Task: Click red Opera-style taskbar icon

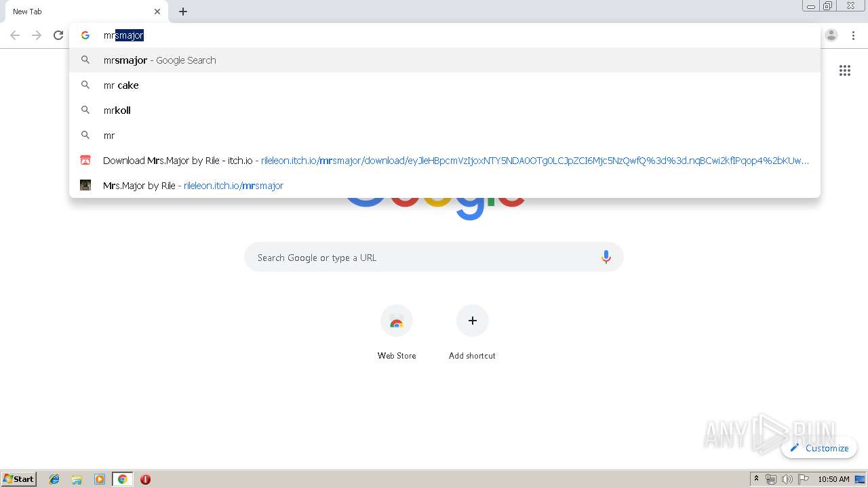Action: tap(145, 479)
